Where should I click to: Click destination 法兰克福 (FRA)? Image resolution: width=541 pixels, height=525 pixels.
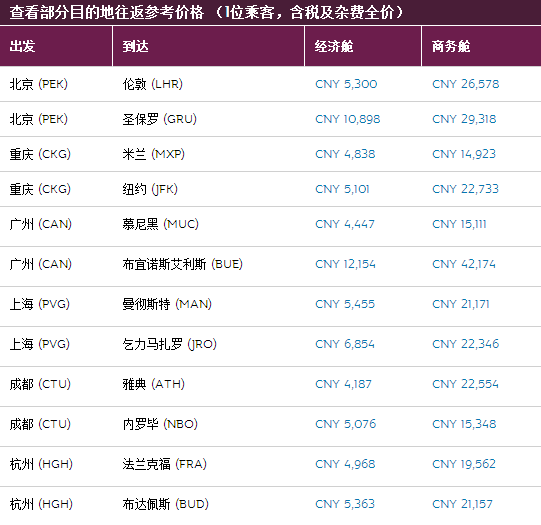click(165, 464)
